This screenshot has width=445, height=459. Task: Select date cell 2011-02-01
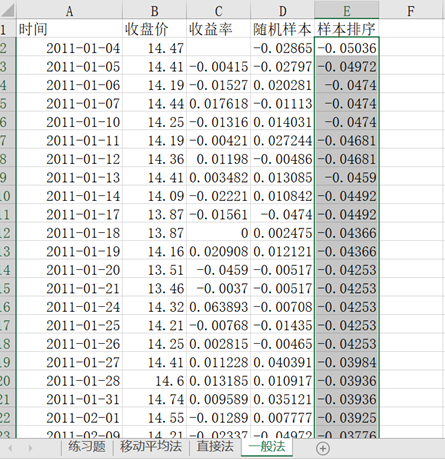coord(69,417)
